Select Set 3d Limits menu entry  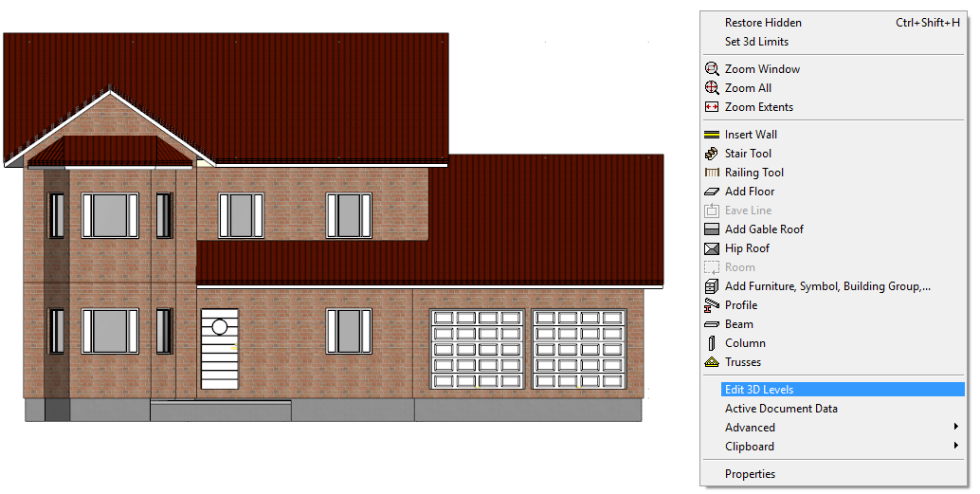click(756, 42)
